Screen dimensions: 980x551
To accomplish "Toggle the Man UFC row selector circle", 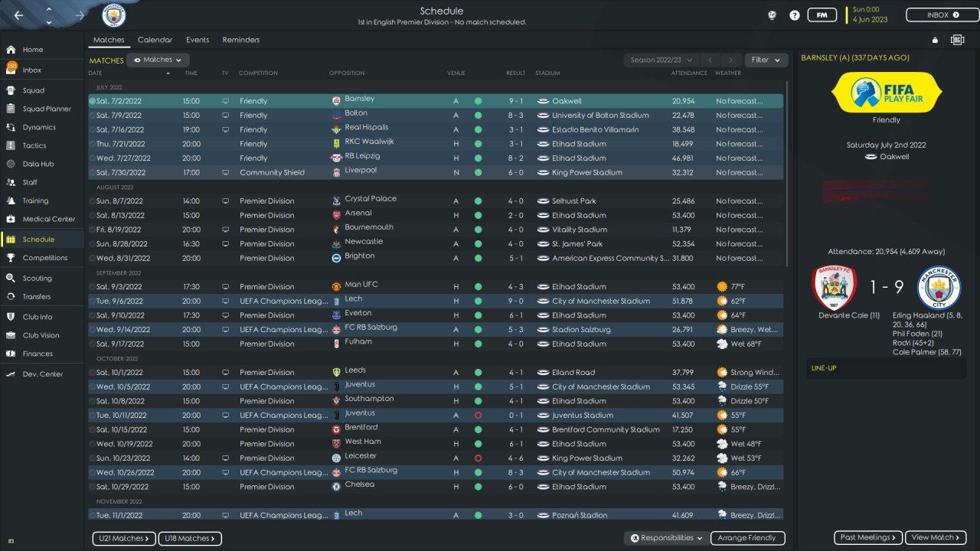I will tap(92, 287).
